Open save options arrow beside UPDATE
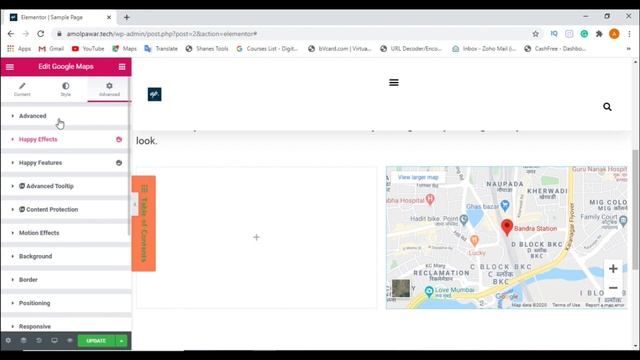The width and height of the screenshot is (640, 360). pos(122,341)
